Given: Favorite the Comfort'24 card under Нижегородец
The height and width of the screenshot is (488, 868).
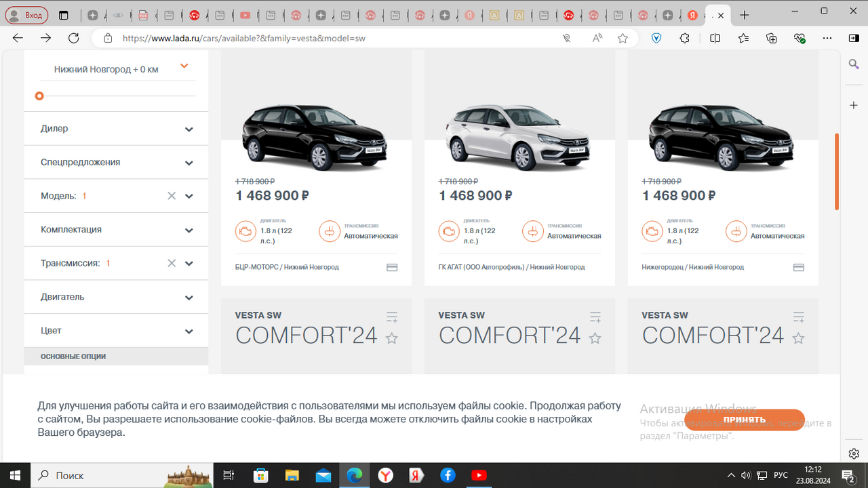Looking at the screenshot, I should [799, 338].
